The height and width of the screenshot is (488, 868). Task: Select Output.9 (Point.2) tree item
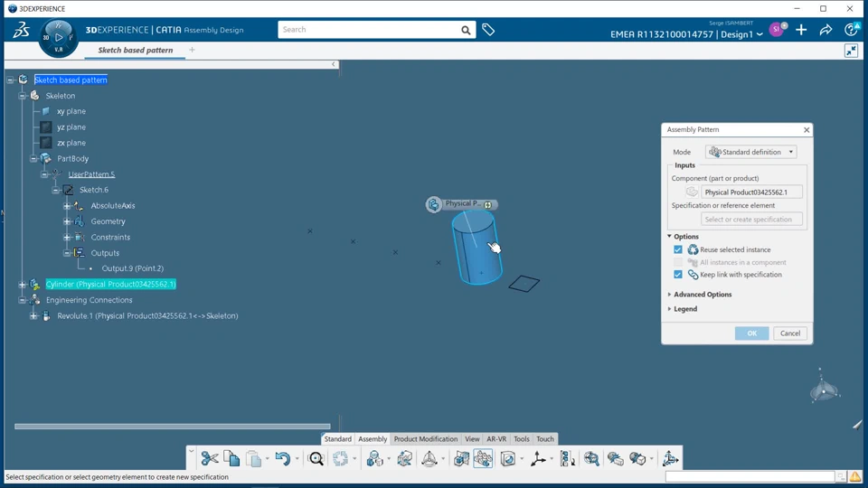(133, 268)
